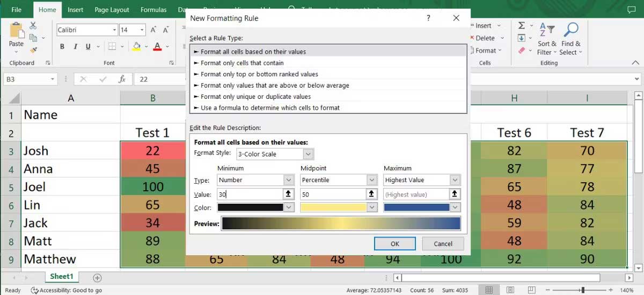Viewport: 644px width, 295px height.
Task: Click the Borders icon
Action: click(113, 47)
